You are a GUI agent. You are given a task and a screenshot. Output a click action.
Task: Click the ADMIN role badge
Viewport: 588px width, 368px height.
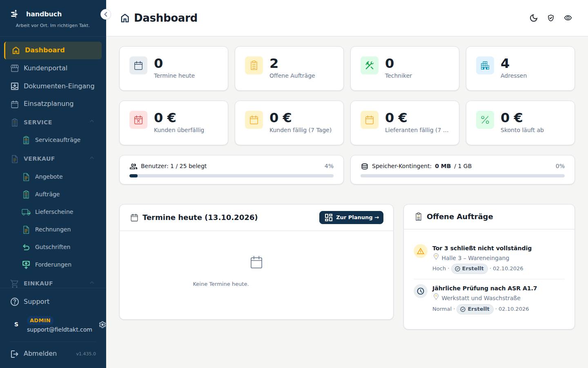click(x=40, y=321)
